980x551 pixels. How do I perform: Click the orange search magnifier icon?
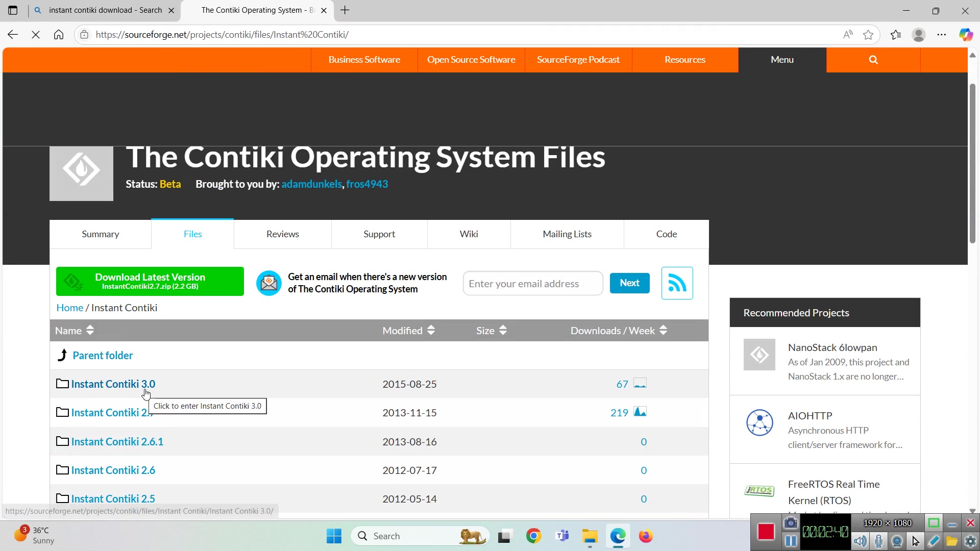point(873,60)
